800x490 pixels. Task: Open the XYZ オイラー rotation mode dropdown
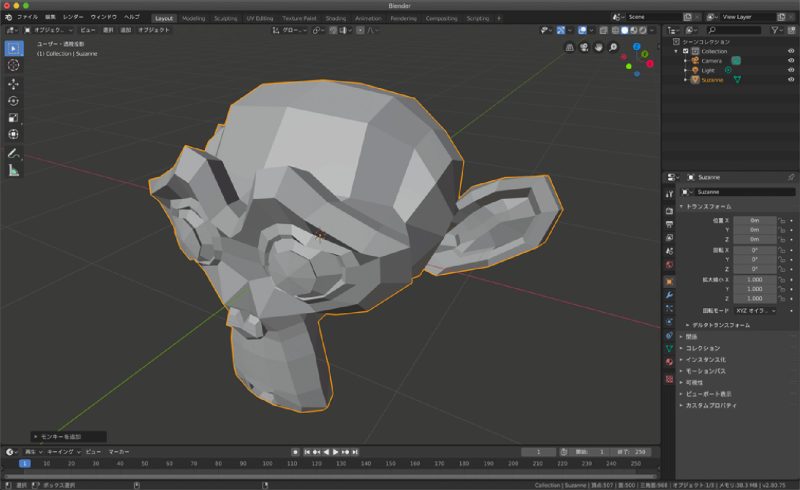coord(755,310)
